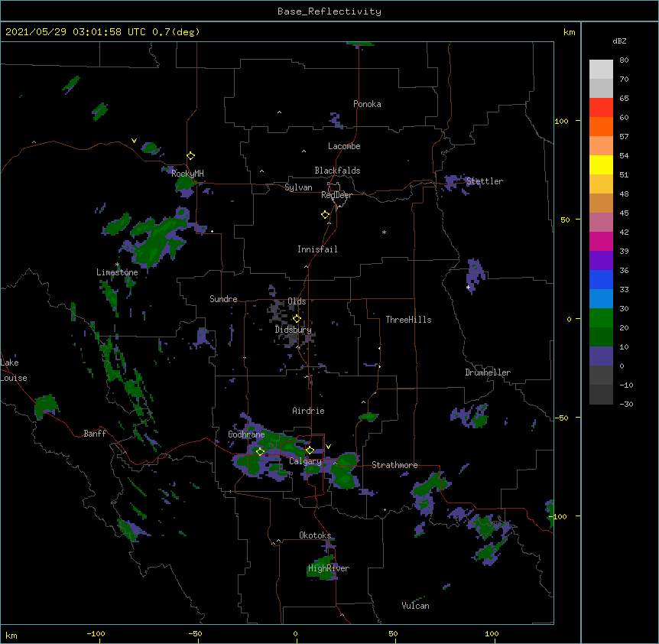Click the Innisfail city label
Screen dimensions: 659x644
pyautogui.click(x=317, y=249)
